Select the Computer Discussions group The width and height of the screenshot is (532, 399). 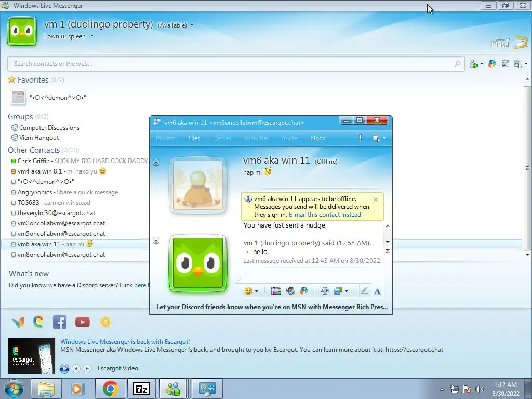49,128
